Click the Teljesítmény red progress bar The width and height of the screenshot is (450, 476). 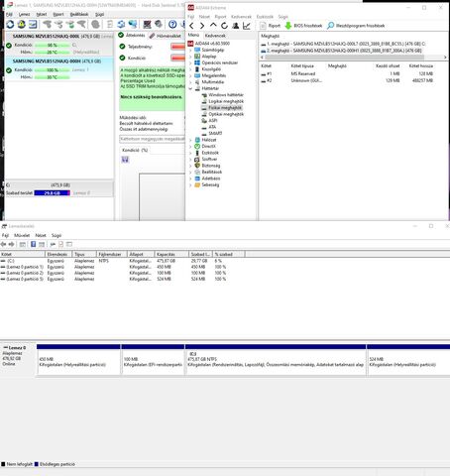[x=177, y=47]
